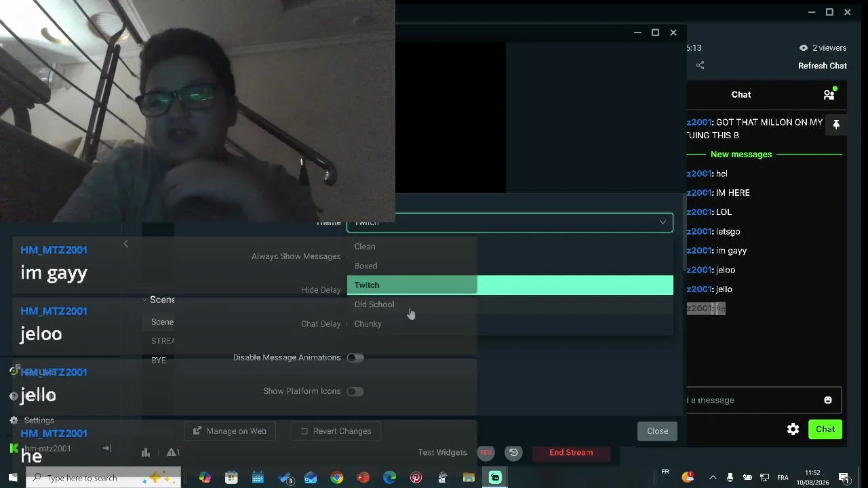Viewport: 868px width, 488px height.
Task: Select the Clean theme option
Action: (x=510, y=247)
